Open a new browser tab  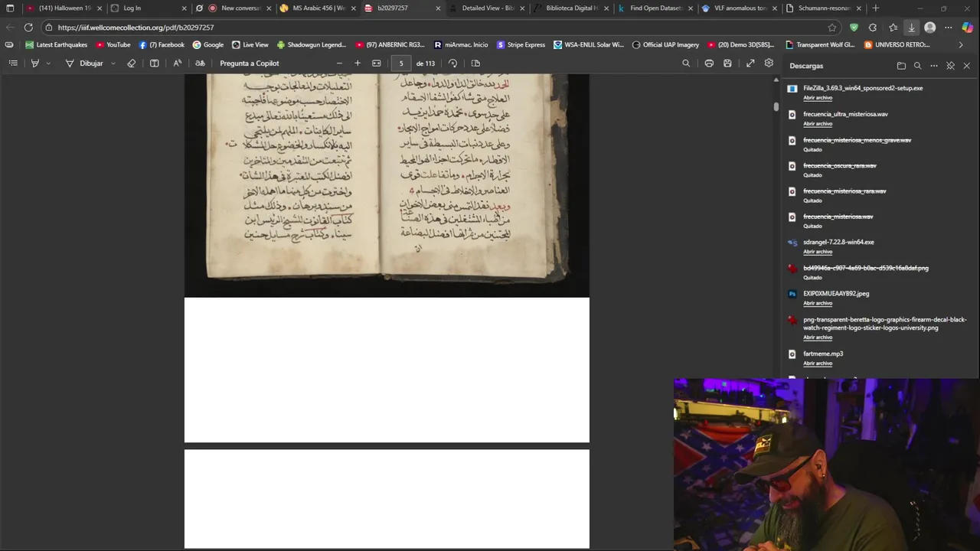(876, 8)
